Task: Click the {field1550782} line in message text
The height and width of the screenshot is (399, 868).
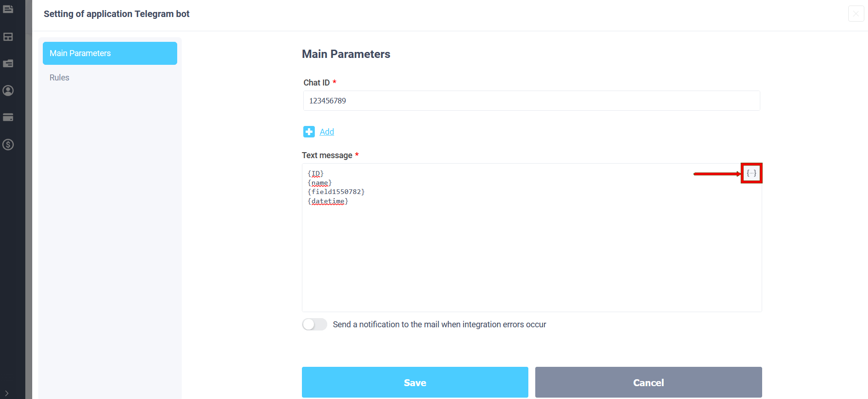Action: [x=336, y=192]
